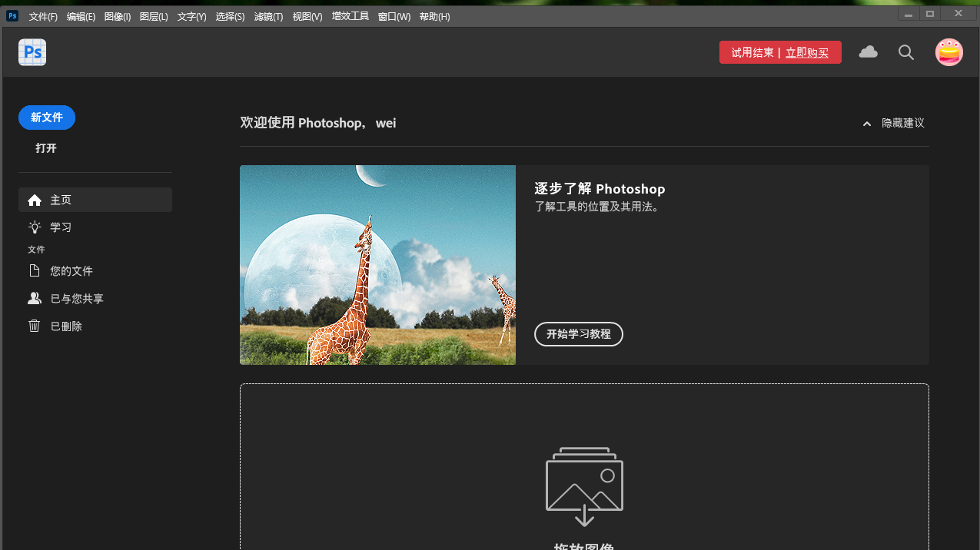Open the 滤镜(T) menu
This screenshot has width=980, height=550.
pos(268,16)
